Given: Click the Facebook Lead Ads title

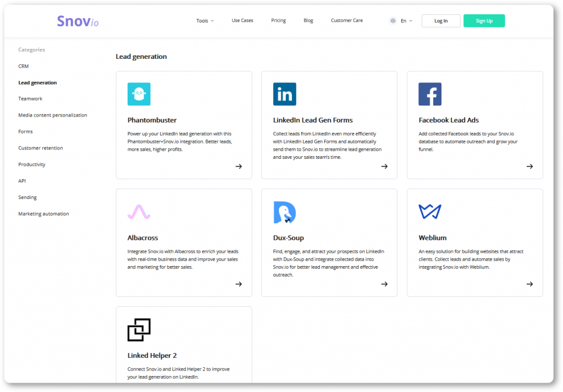Looking at the screenshot, I should point(449,120).
